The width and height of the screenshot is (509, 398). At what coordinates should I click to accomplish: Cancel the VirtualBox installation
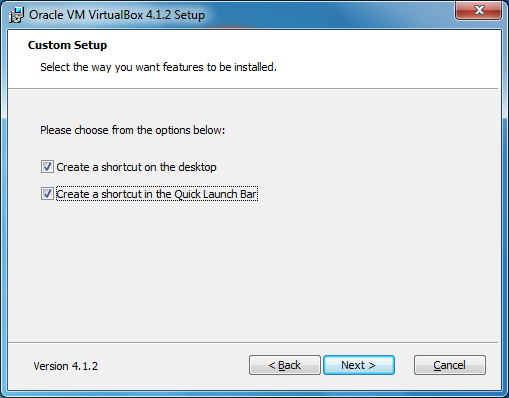450,365
